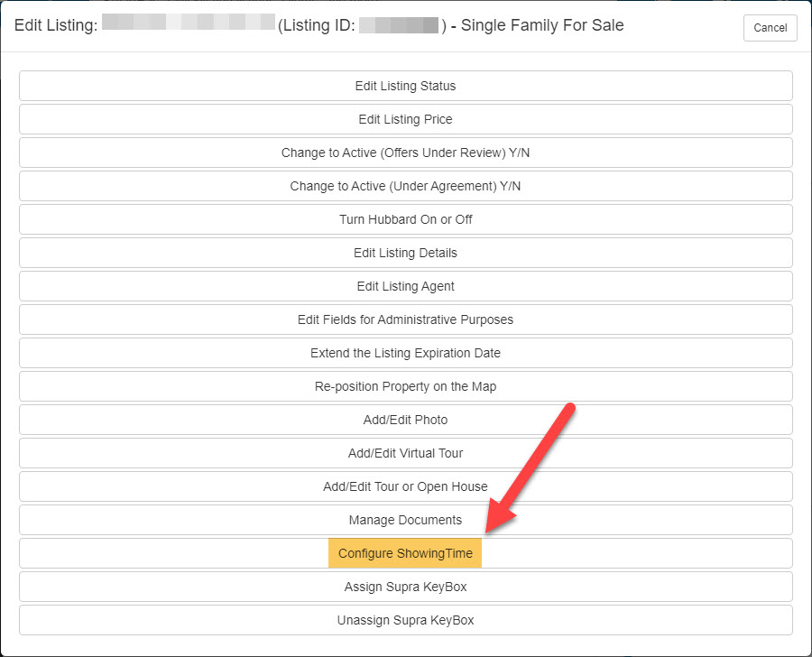Open Edit Listing Details
Viewport: 812px width, 657px height.
tap(405, 254)
